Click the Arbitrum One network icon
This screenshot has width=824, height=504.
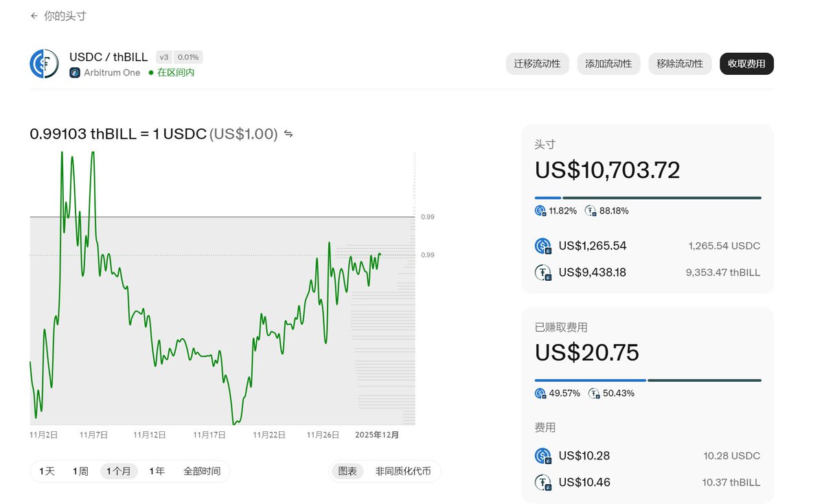pyautogui.click(x=75, y=73)
